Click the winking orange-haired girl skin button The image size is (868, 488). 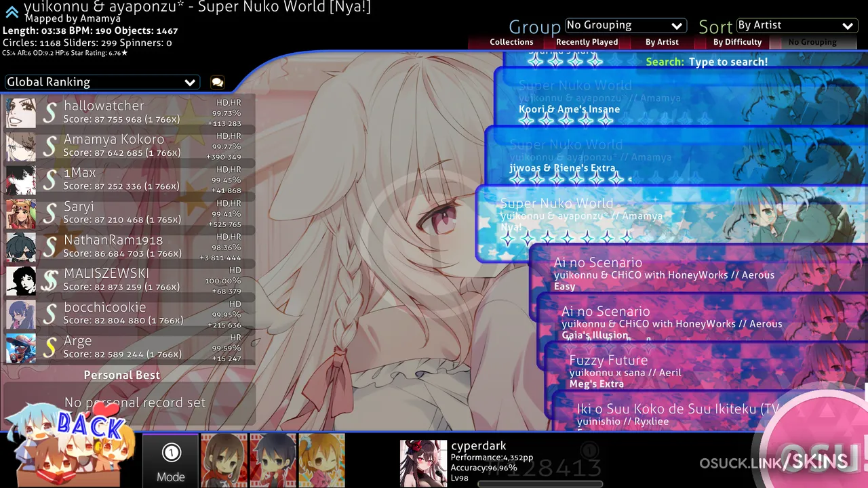[321, 460]
